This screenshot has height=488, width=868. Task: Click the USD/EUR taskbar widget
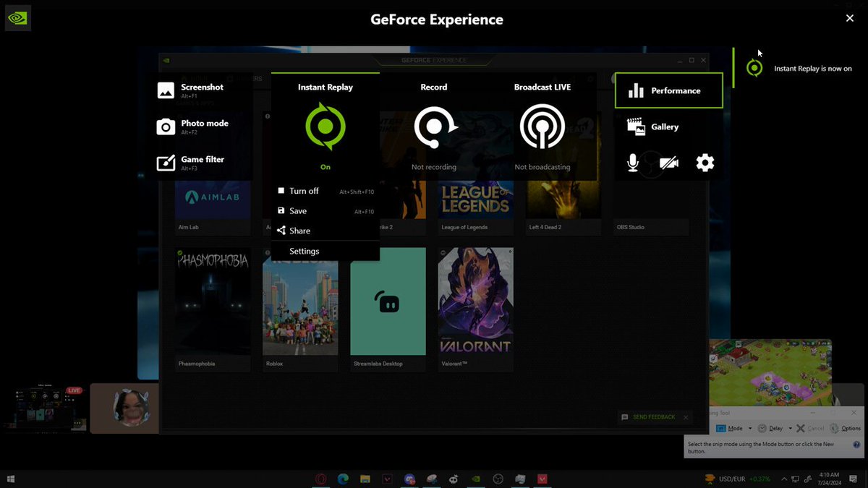(738, 479)
